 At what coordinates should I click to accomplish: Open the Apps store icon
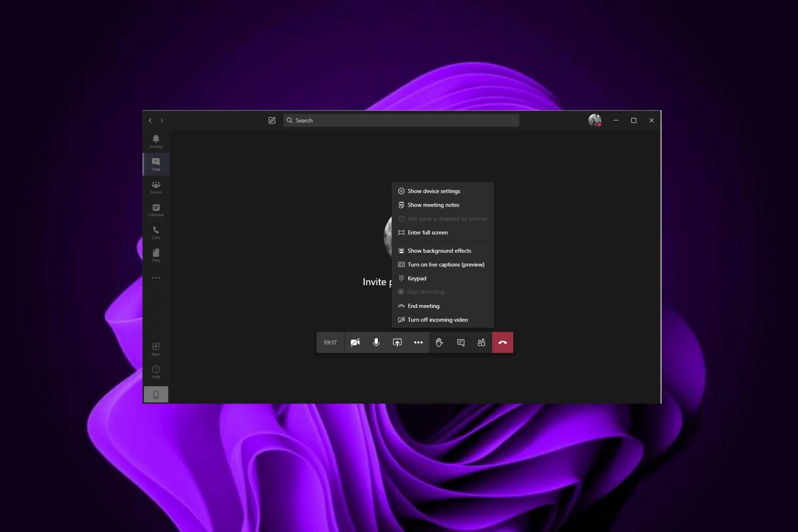156,349
